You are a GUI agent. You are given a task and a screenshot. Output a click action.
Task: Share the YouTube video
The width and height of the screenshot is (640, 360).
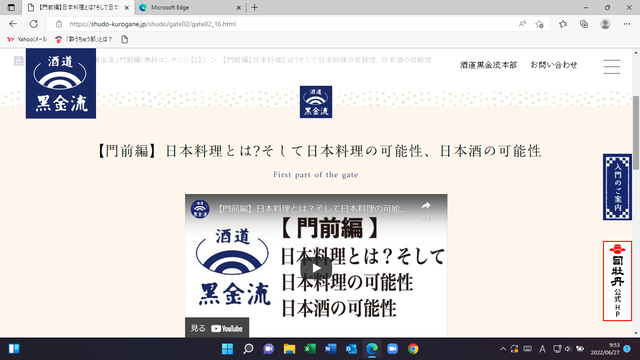(426, 209)
